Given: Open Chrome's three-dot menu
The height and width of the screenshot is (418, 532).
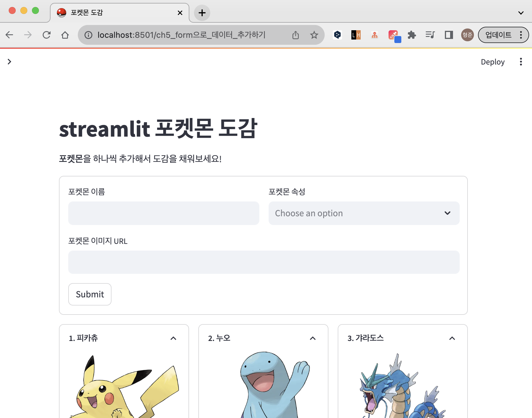Looking at the screenshot, I should click(x=521, y=35).
